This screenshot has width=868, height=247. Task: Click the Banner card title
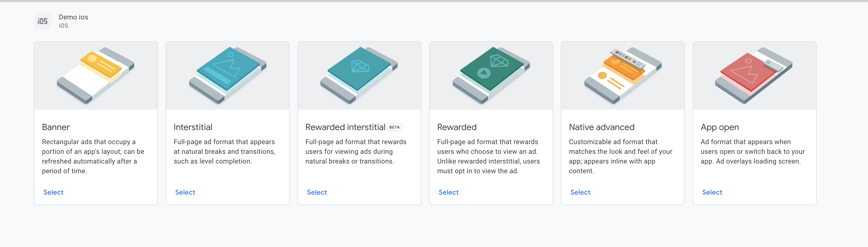(56, 127)
